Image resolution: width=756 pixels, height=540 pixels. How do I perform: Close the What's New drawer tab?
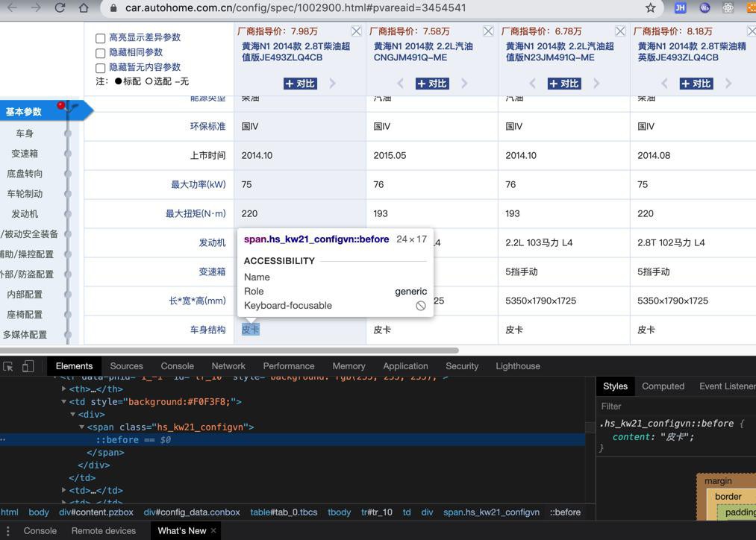(x=213, y=530)
